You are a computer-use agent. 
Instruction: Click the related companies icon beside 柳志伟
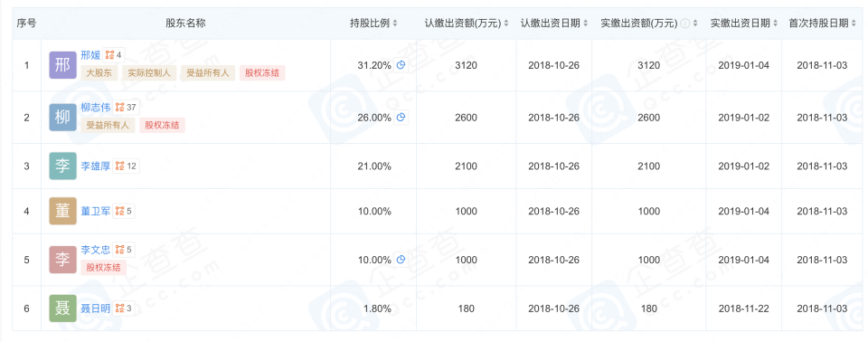[x=127, y=107]
